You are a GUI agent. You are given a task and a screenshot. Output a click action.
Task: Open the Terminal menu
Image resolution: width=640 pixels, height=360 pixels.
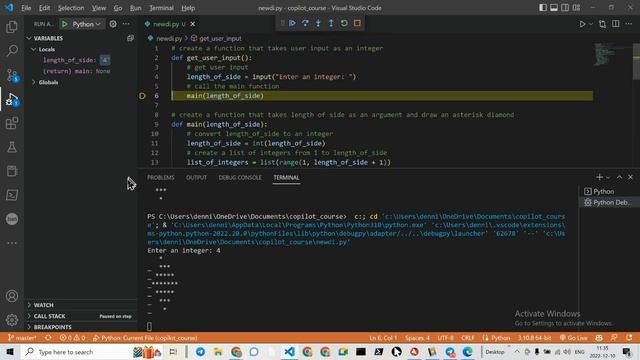(161, 8)
